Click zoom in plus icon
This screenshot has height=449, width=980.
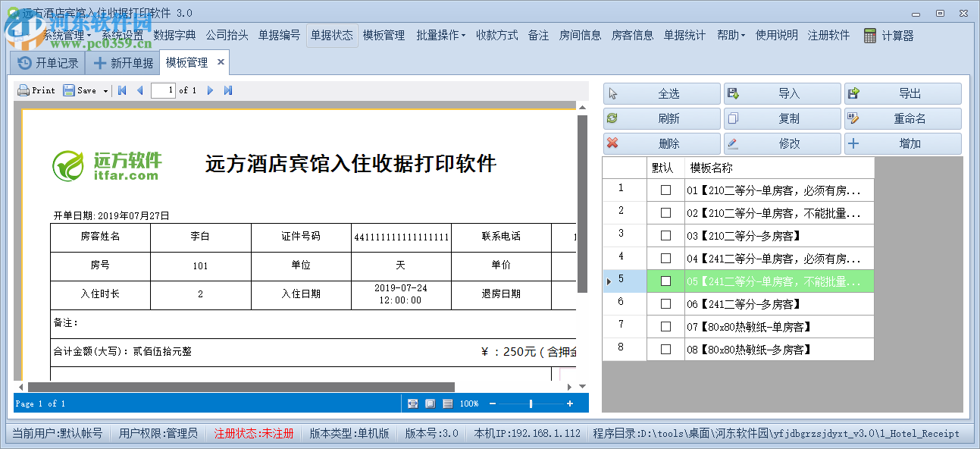(570, 403)
